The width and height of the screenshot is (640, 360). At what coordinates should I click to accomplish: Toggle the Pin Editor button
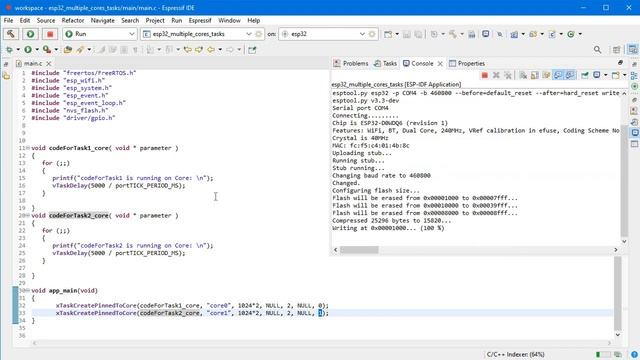click(x=252, y=50)
